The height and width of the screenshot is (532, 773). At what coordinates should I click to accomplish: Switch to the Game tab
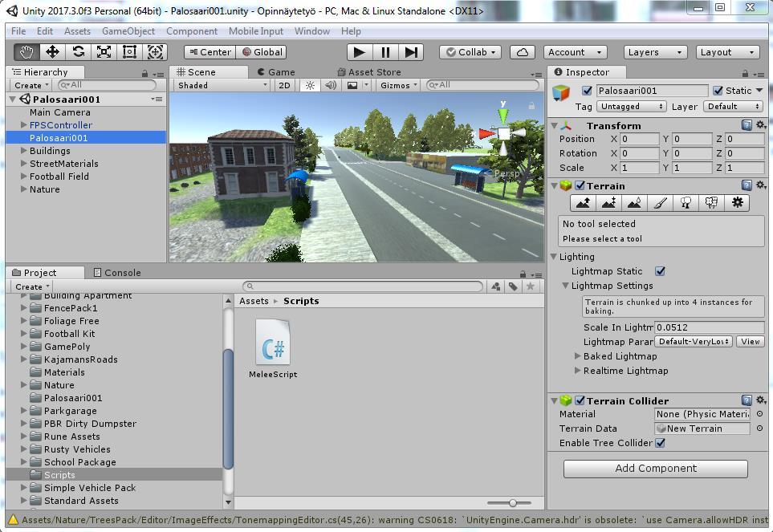tap(276, 72)
